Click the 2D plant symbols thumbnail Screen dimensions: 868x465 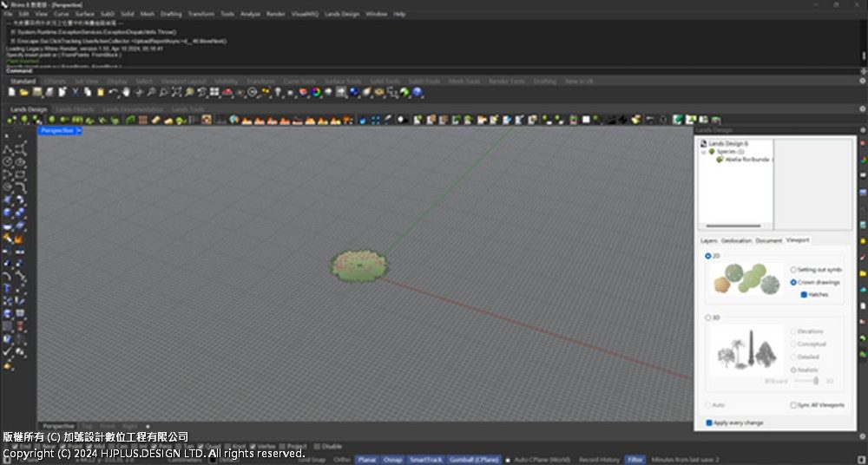[x=746, y=279]
